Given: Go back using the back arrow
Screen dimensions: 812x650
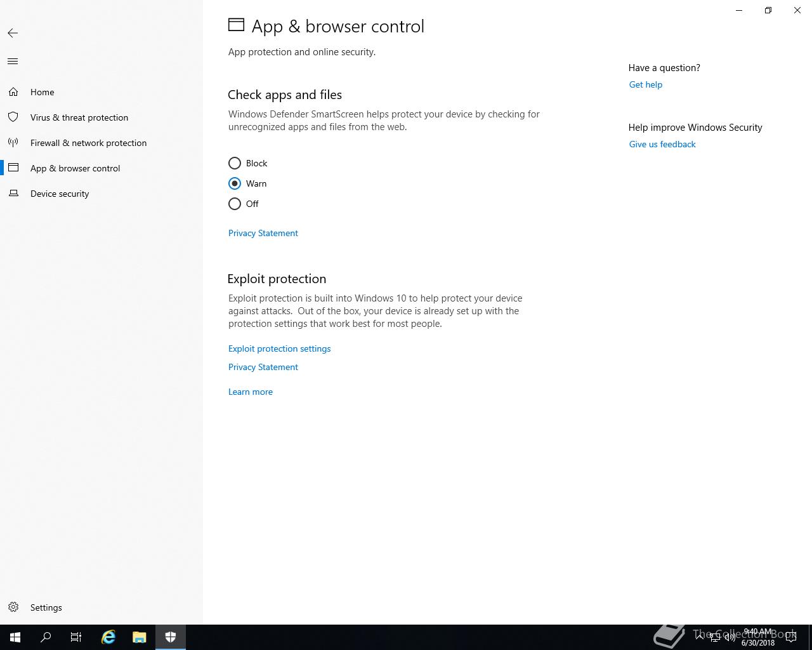Looking at the screenshot, I should [x=13, y=33].
